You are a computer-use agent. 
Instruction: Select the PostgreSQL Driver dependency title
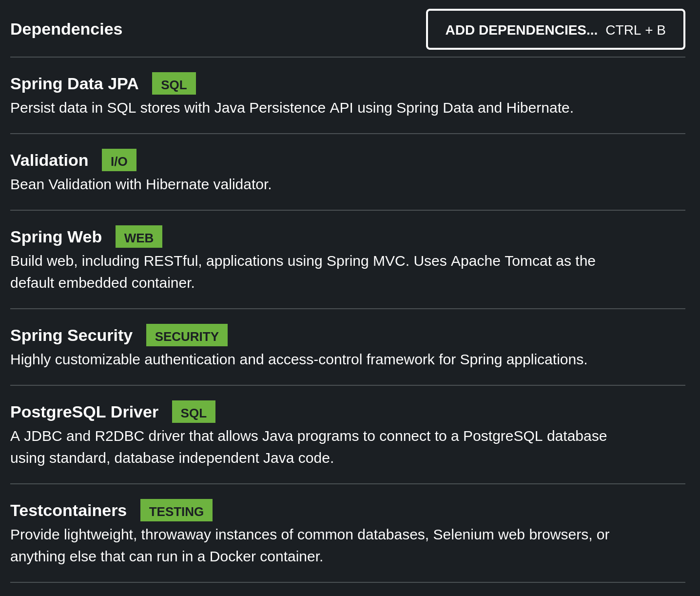pyautogui.click(x=84, y=412)
